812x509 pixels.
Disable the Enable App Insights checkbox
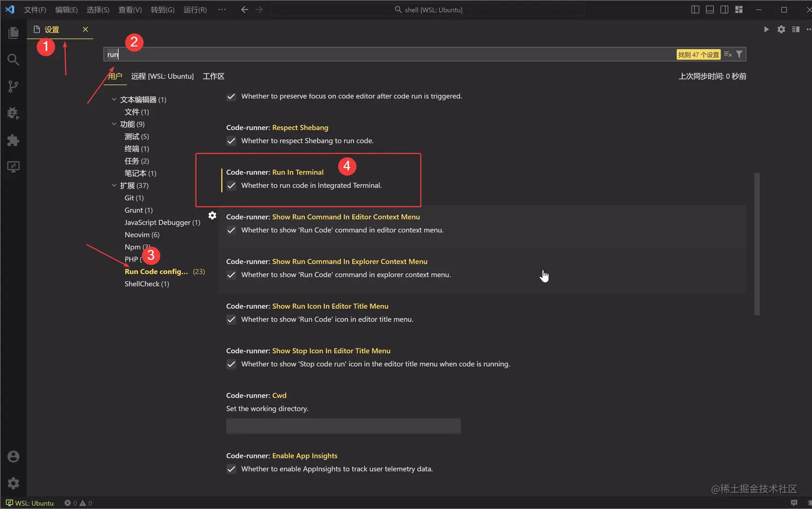click(x=231, y=469)
